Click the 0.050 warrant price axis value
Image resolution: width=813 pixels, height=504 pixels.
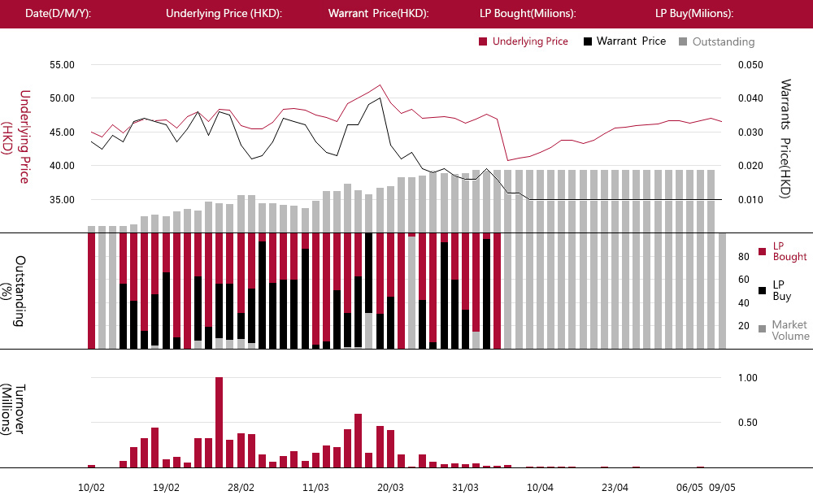coord(750,65)
